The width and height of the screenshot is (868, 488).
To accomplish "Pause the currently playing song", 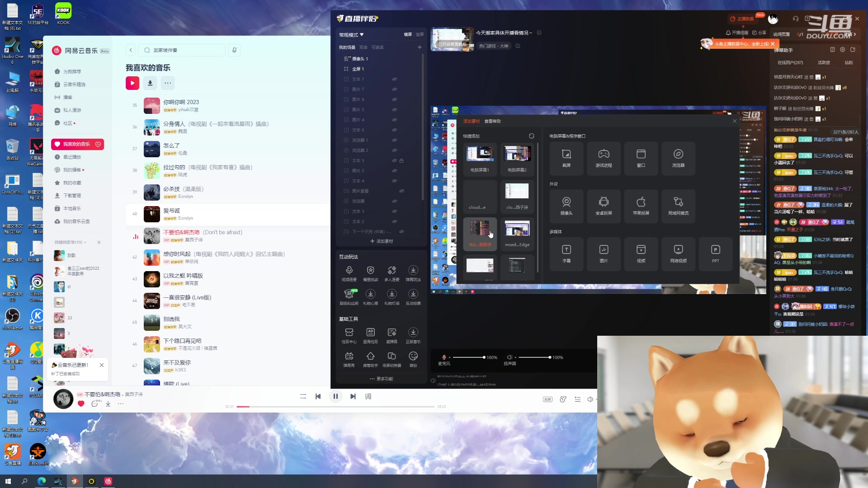I will [335, 396].
